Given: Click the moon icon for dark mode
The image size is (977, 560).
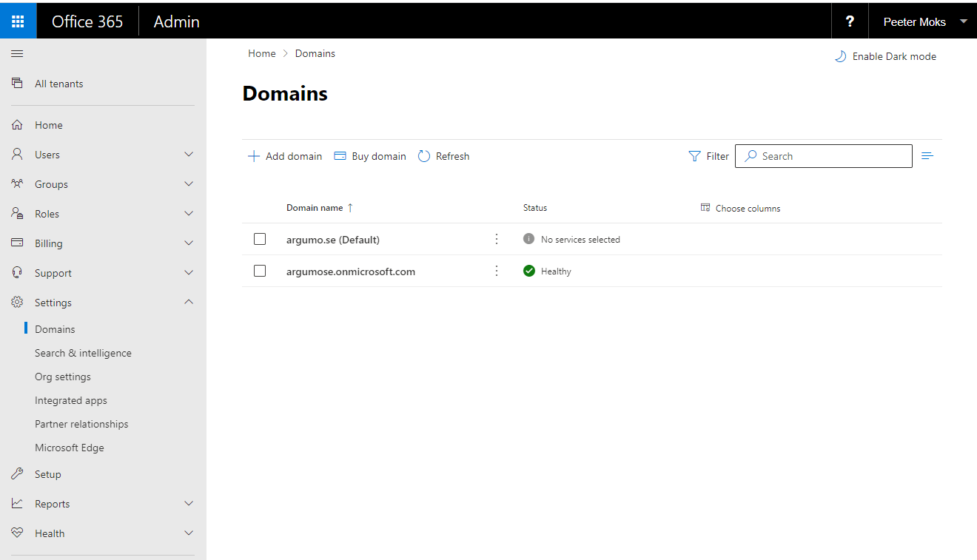Looking at the screenshot, I should (x=840, y=56).
